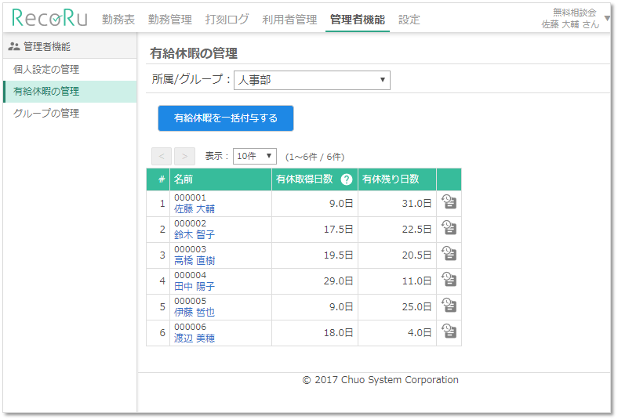Click employee ID 000004
Image resolution: width=618 pixels, height=420 pixels.
[x=190, y=275]
